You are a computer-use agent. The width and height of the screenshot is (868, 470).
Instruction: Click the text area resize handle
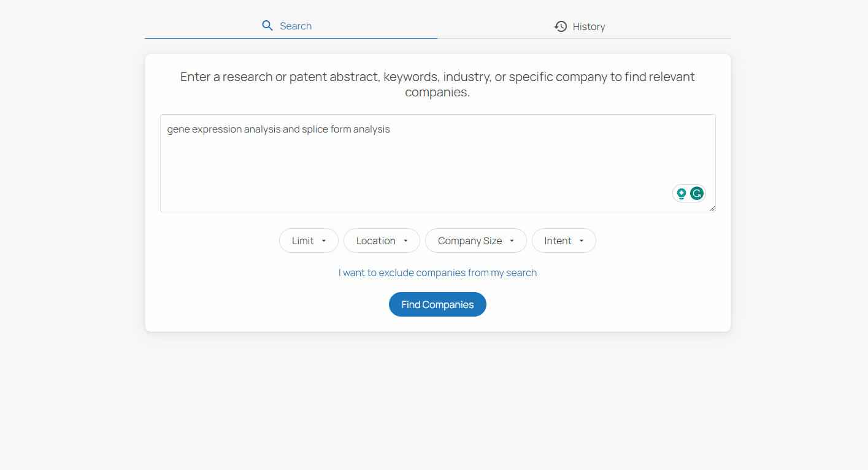pos(712,209)
